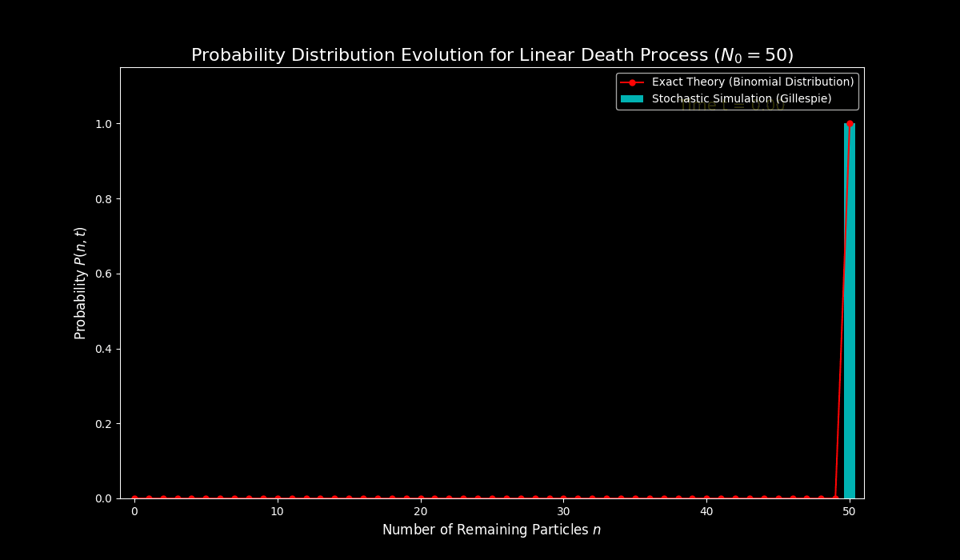This screenshot has width=960, height=560.
Task: Click the y-axis tick label 1.0
Action: pos(103,124)
